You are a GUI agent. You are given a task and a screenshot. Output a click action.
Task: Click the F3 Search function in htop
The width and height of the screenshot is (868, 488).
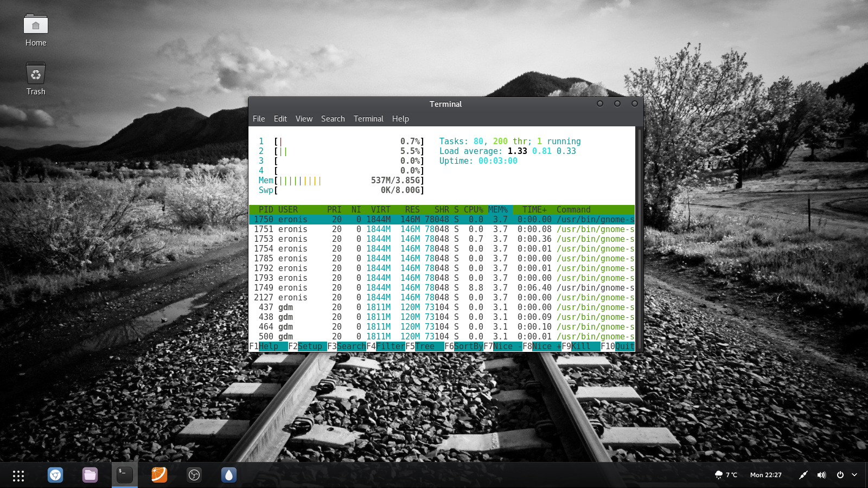tap(347, 346)
